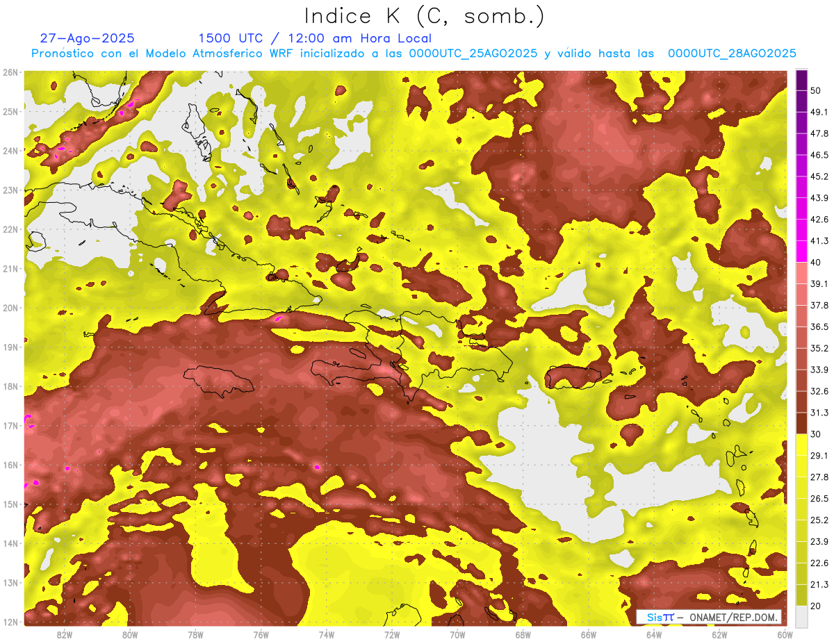834x644 pixels.
Task: Click the '72W' longitude label
Action: click(x=392, y=634)
